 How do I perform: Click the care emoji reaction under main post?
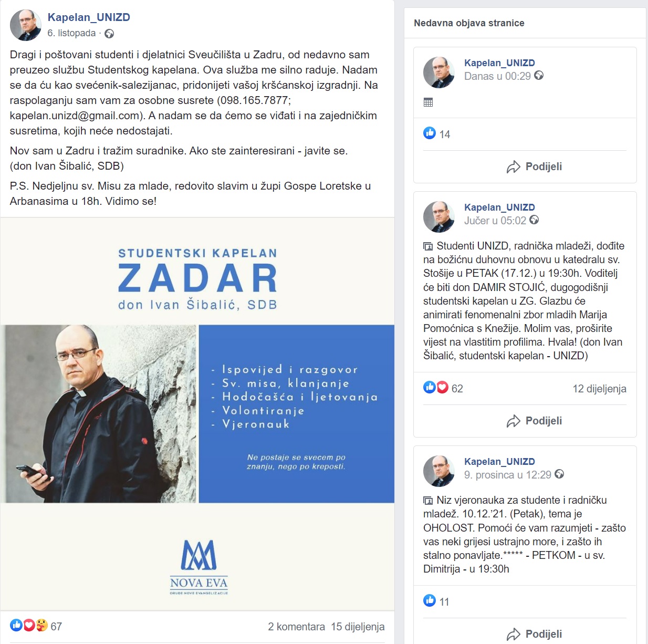pyautogui.click(x=41, y=625)
